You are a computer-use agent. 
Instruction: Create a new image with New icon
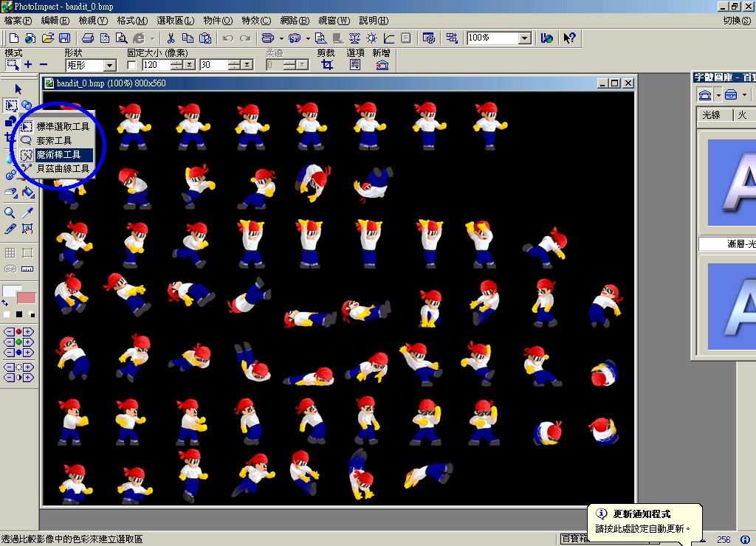coord(14,38)
